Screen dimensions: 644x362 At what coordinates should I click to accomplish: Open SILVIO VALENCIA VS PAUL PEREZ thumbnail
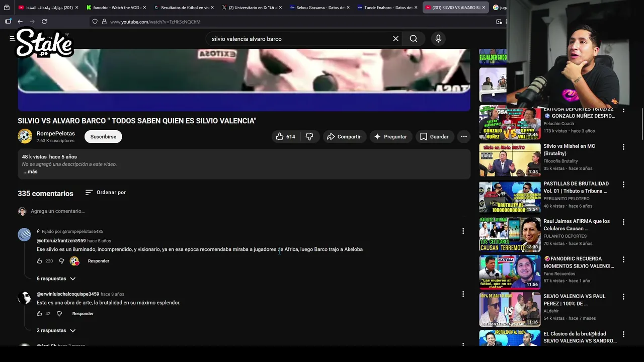(x=510, y=309)
